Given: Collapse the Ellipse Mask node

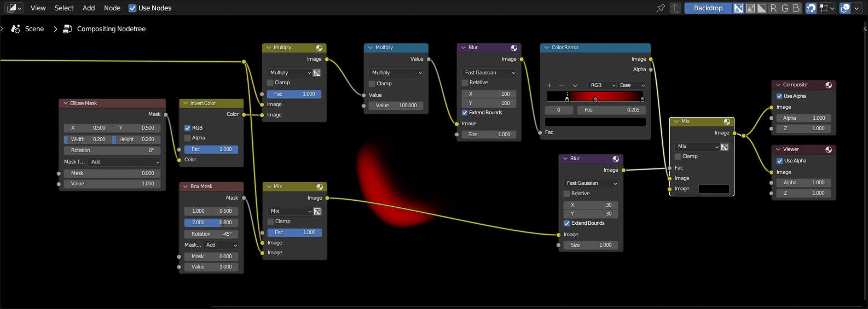Looking at the screenshot, I should [65, 103].
